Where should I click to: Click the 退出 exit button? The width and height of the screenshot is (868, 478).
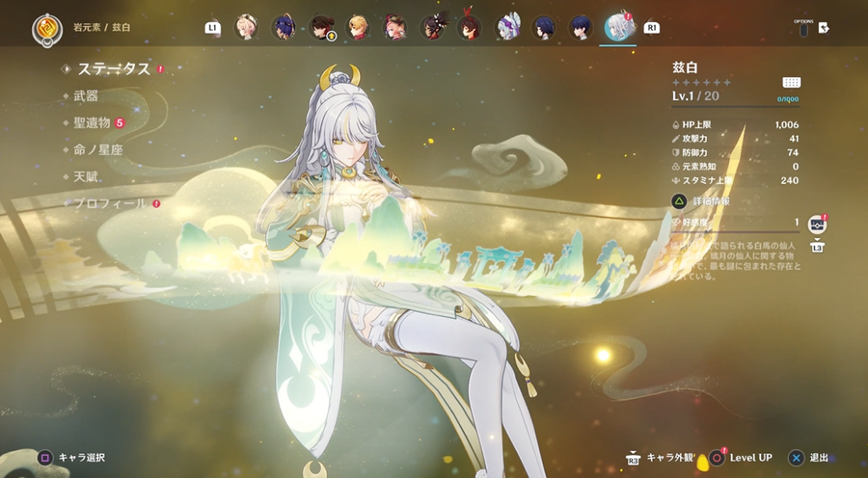[x=810, y=458]
